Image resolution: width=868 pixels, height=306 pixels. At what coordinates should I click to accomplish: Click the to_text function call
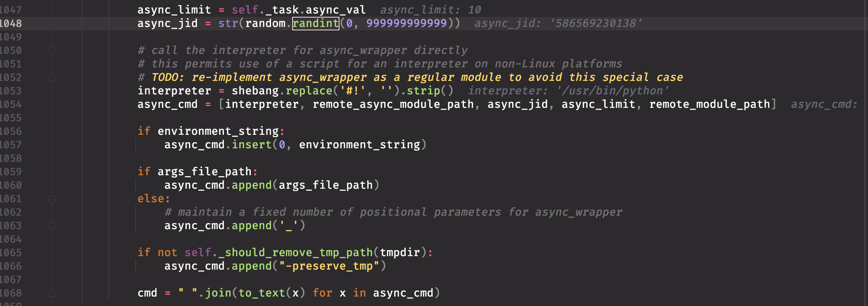coord(262,293)
